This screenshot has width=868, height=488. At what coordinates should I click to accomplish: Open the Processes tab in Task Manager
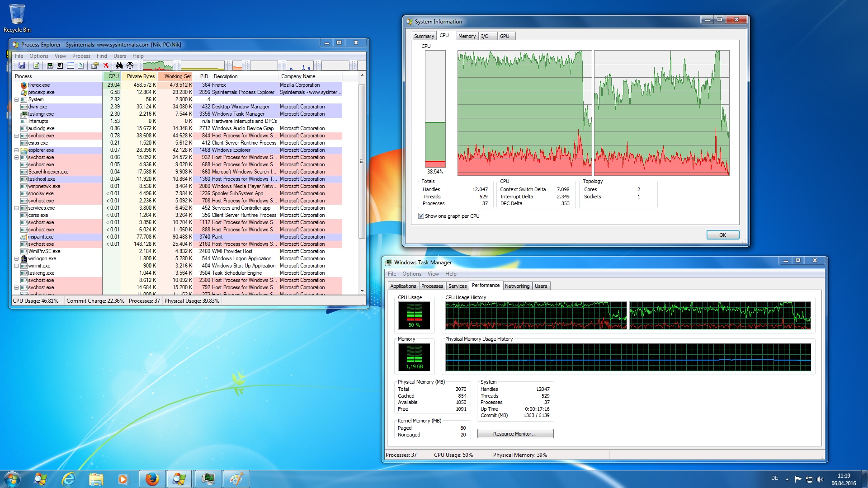432,286
